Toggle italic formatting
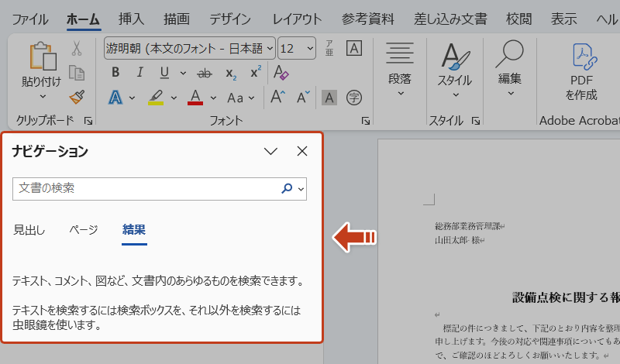 pos(139,72)
